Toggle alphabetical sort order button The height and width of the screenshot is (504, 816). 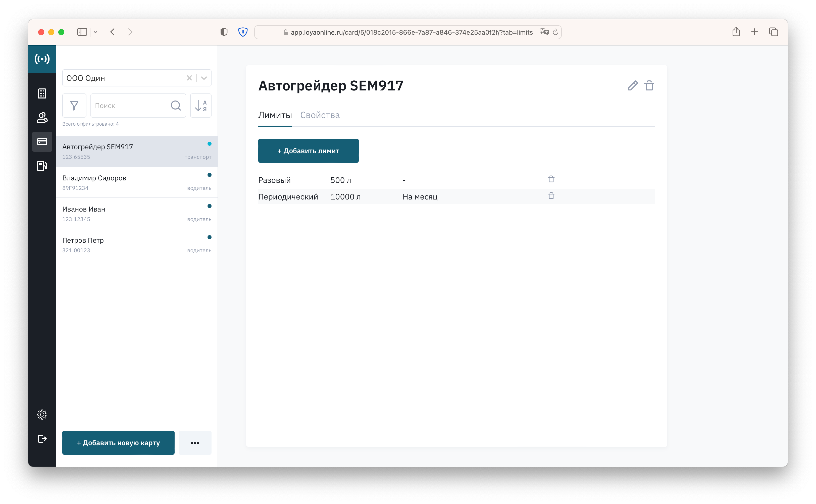201,106
